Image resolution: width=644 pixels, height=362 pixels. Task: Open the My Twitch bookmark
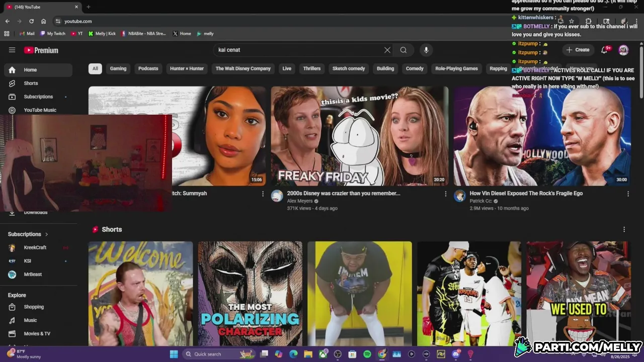pos(53,34)
